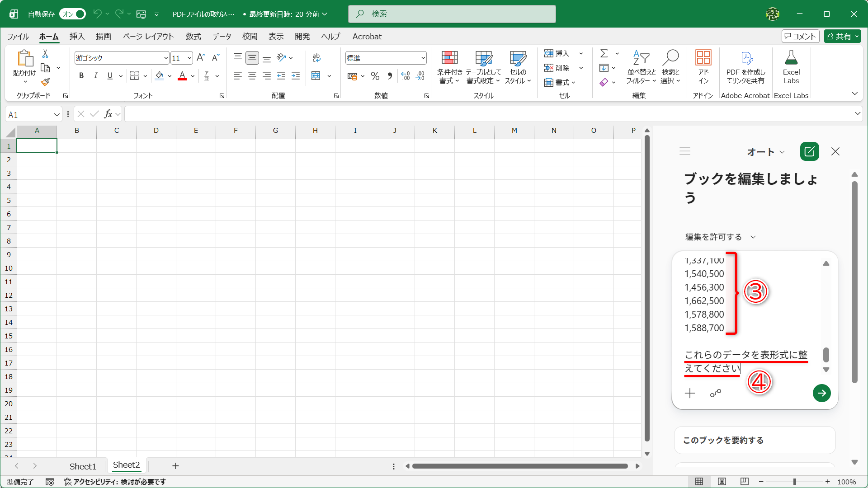Decrease font size with small A icon
Viewport: 868px width, 488px height.
pos(216,57)
